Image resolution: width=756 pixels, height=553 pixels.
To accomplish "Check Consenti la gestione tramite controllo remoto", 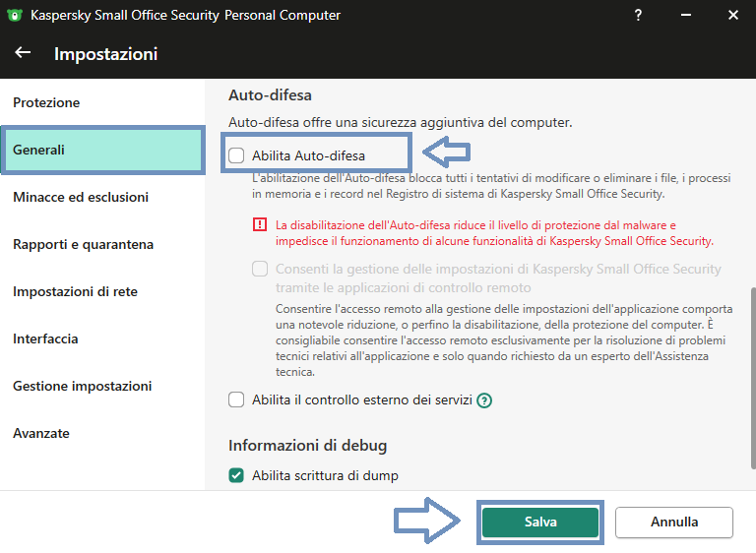I will 260,269.
